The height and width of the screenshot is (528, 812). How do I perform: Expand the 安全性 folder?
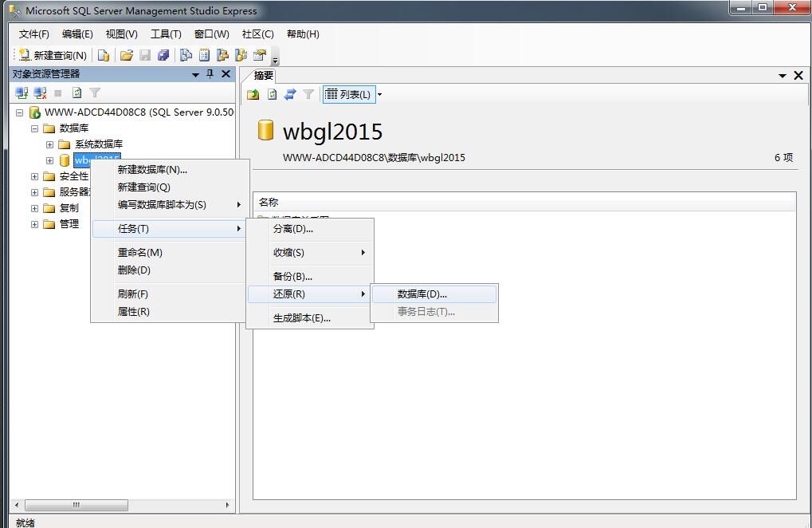(x=35, y=177)
